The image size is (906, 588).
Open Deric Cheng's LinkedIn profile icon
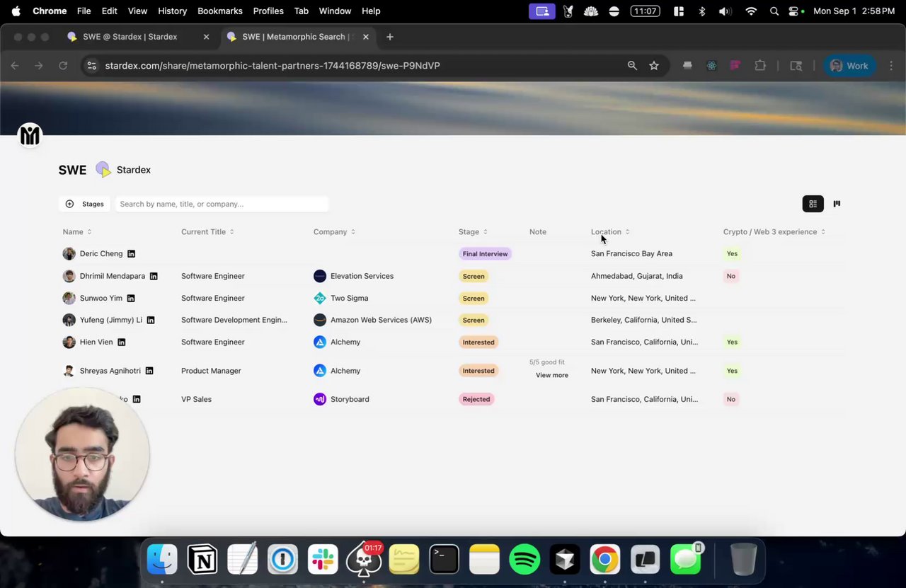click(x=131, y=254)
